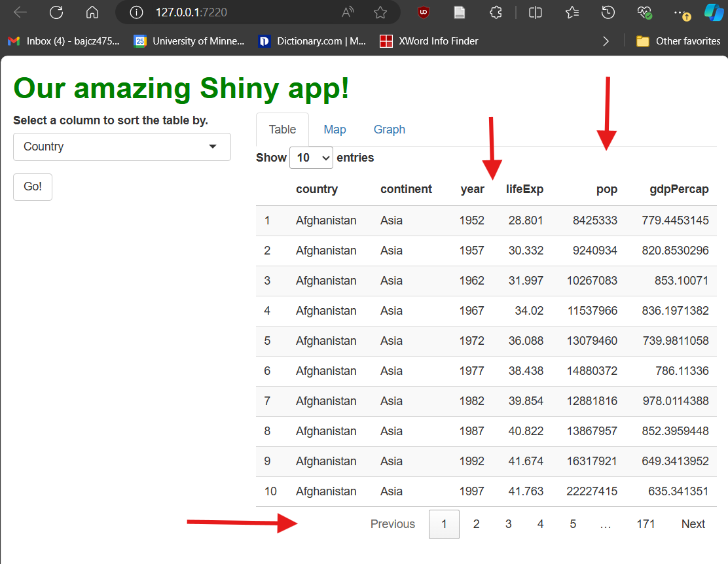The height and width of the screenshot is (564, 728).
Task: Switch to the Graph tab
Action: (389, 129)
